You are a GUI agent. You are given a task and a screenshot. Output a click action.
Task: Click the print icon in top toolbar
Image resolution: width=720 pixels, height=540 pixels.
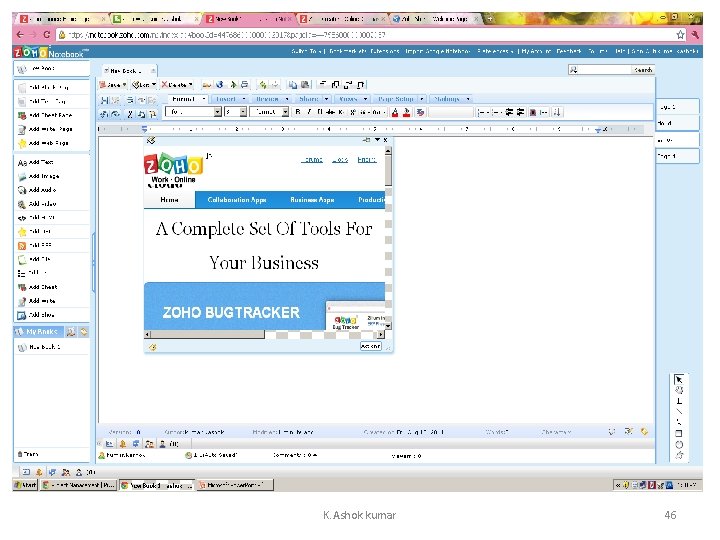[244, 84]
